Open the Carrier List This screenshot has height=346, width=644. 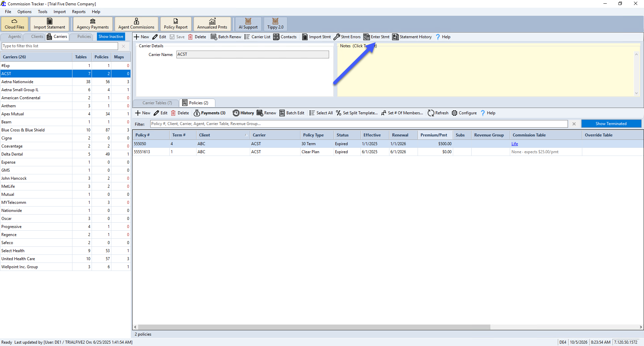click(x=257, y=37)
